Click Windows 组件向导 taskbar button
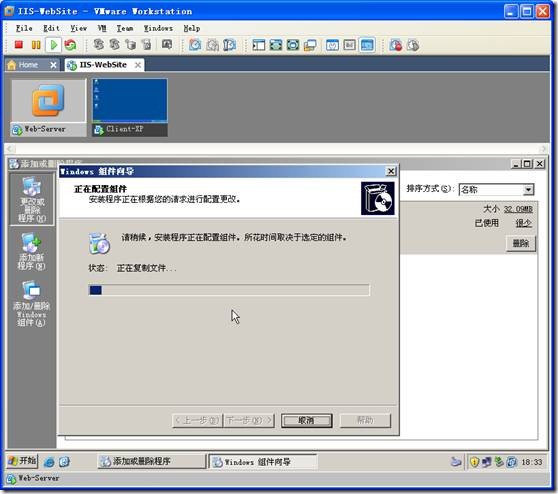Image resolution: width=558 pixels, height=494 pixels. (263, 462)
